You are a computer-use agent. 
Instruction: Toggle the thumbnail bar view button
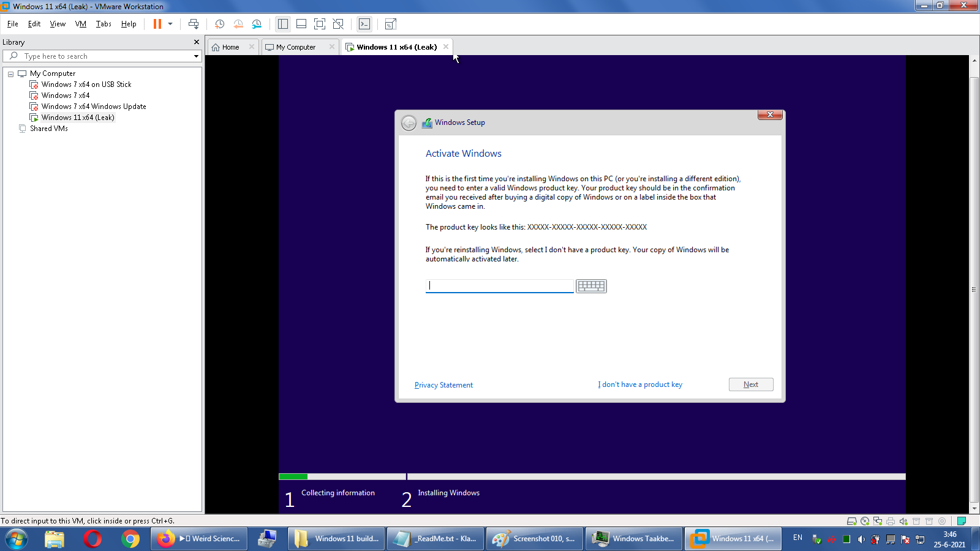pyautogui.click(x=301, y=24)
